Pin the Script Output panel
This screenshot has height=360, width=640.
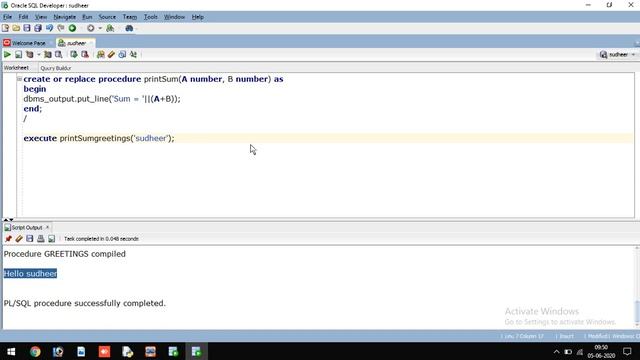(8, 239)
